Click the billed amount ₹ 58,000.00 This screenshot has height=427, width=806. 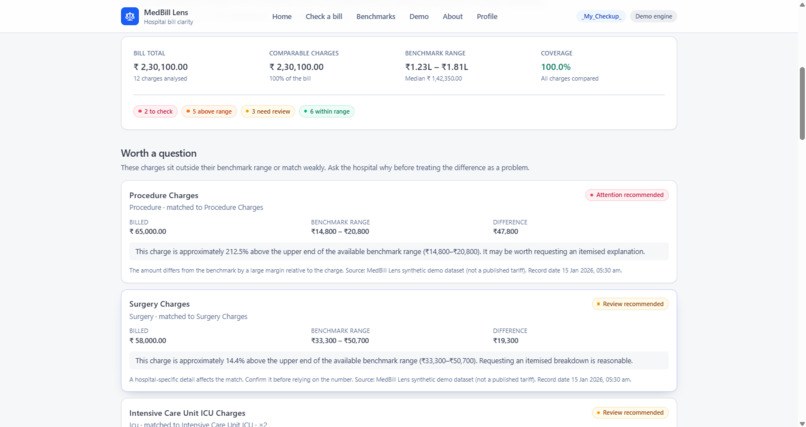[148, 341]
